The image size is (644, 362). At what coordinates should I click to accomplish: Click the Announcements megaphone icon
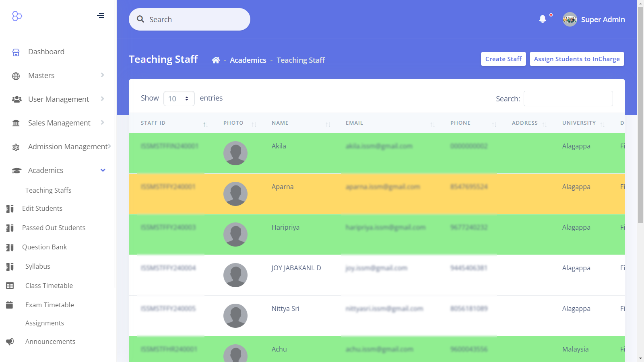tap(10, 341)
